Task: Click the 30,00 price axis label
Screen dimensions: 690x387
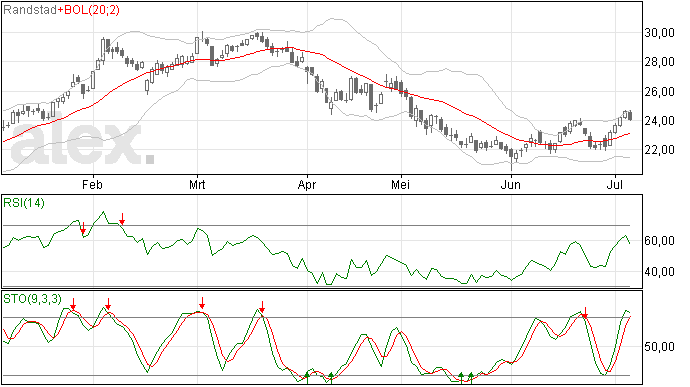Action: pyautogui.click(x=659, y=33)
